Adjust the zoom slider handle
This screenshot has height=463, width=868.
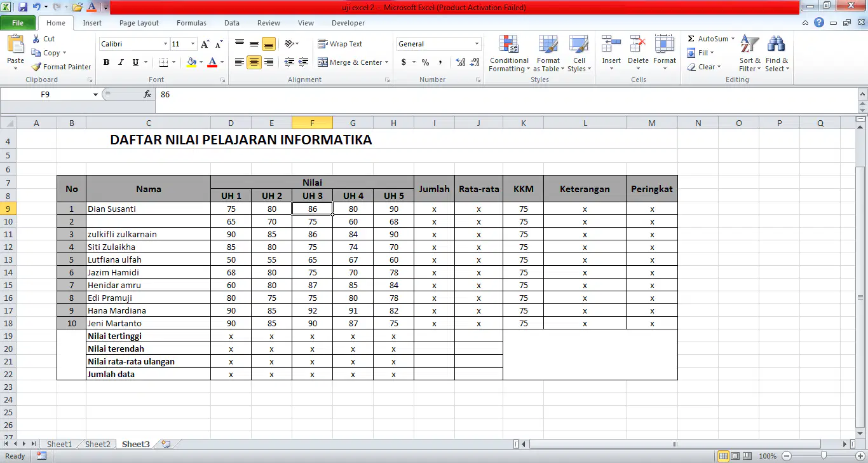(824, 456)
